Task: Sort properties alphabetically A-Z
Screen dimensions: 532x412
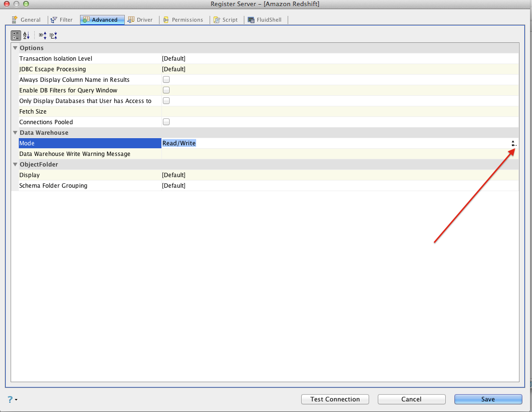Action: (27, 35)
